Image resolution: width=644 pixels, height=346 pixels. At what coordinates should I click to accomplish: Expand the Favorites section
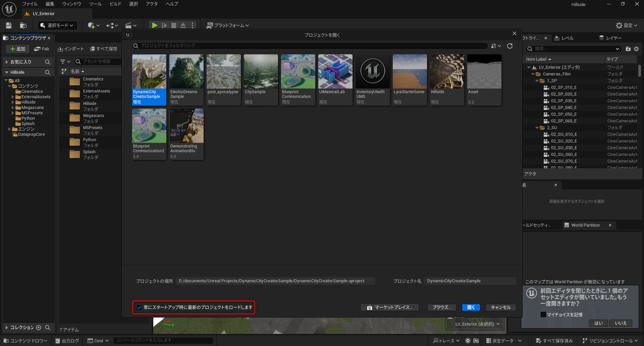click(x=7, y=62)
